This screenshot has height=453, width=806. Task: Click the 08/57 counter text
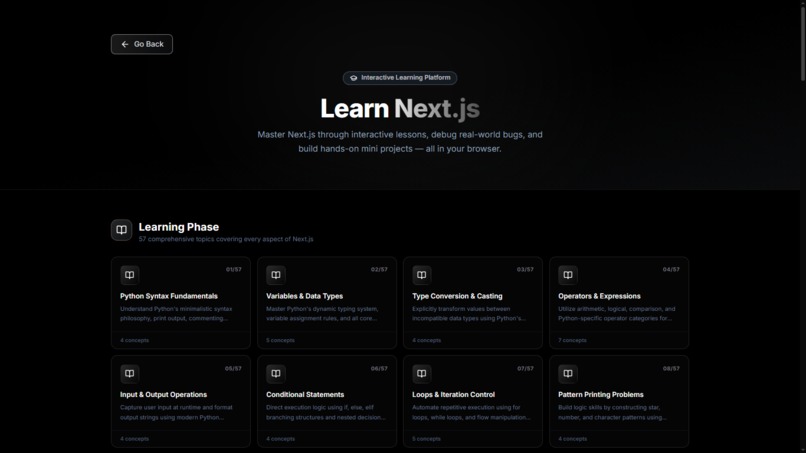pos(671,369)
